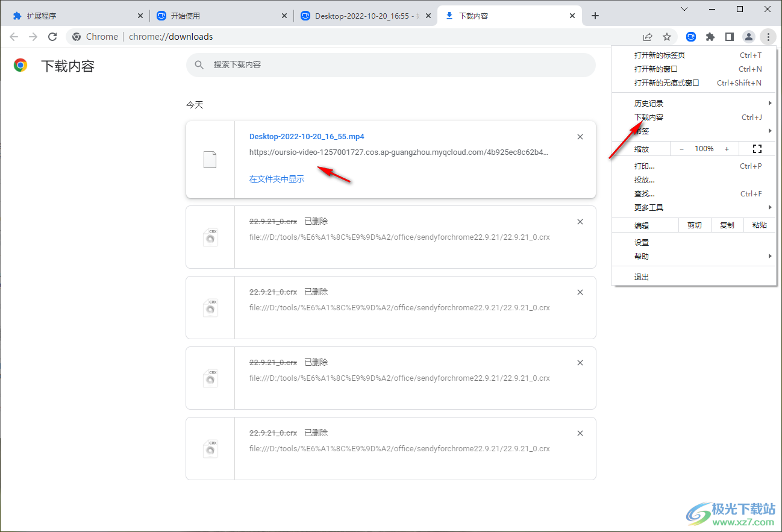Remove Desktop-2022-10-20_16_55.mp4 from list
Image resolution: width=782 pixels, height=532 pixels.
pyautogui.click(x=580, y=137)
